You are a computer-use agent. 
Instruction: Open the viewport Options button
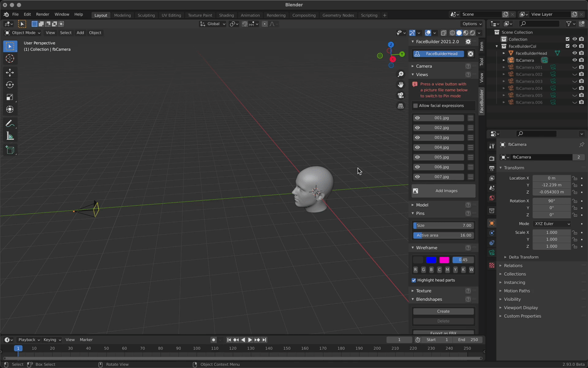[x=472, y=24]
